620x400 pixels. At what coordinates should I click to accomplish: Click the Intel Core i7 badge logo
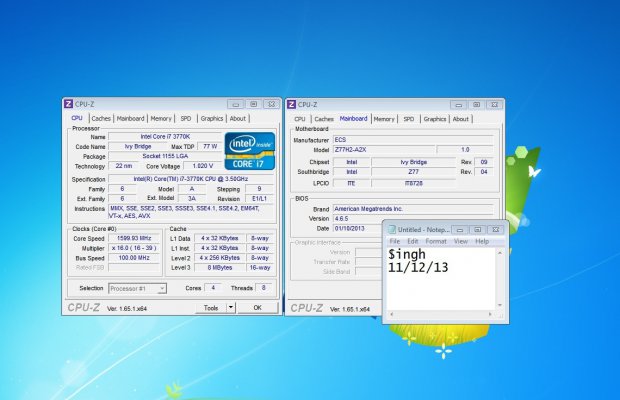pos(250,151)
